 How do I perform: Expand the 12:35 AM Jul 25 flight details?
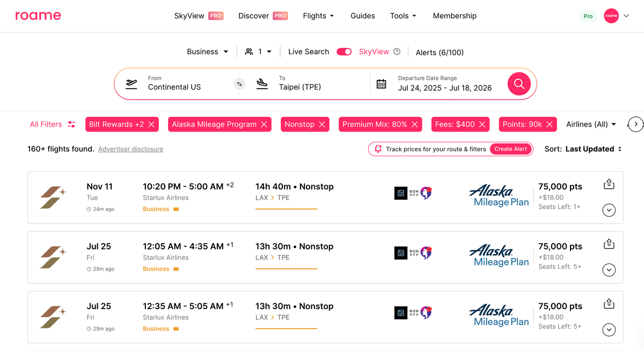(609, 330)
